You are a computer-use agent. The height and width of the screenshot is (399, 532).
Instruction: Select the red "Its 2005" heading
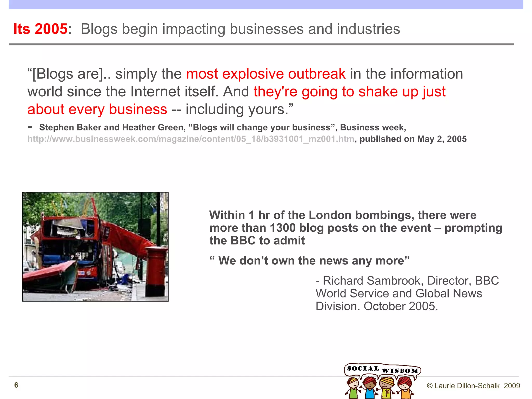[x=41, y=29]
